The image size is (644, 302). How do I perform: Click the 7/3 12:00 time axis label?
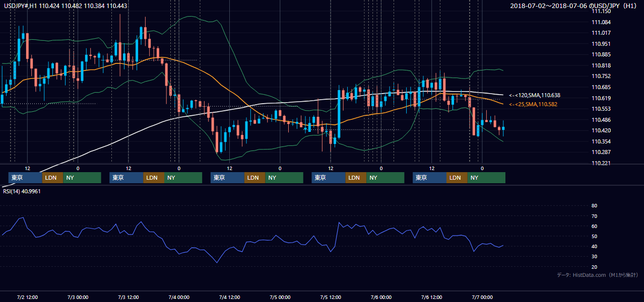point(128,297)
